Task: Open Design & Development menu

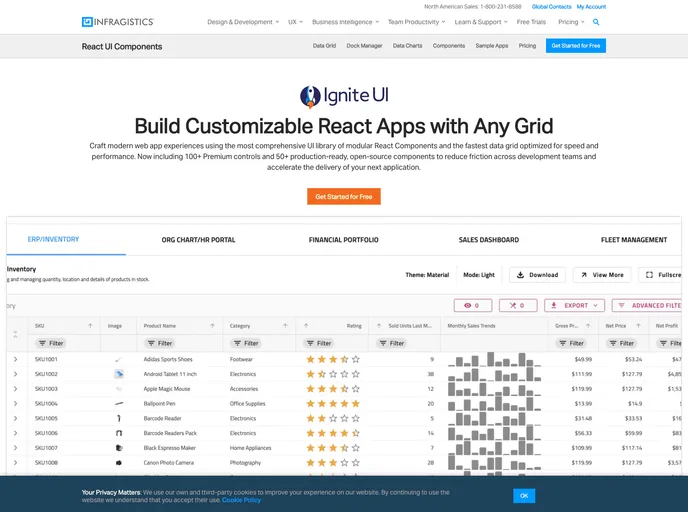Action: point(243,22)
